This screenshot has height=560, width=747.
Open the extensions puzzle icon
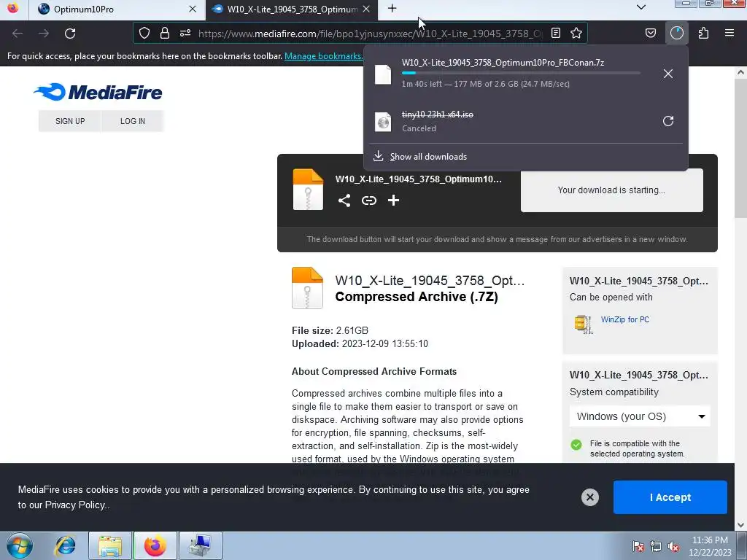pyautogui.click(x=703, y=33)
